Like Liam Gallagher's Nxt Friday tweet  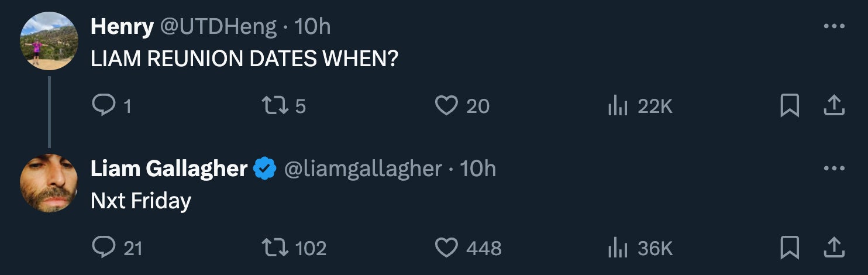(446, 248)
